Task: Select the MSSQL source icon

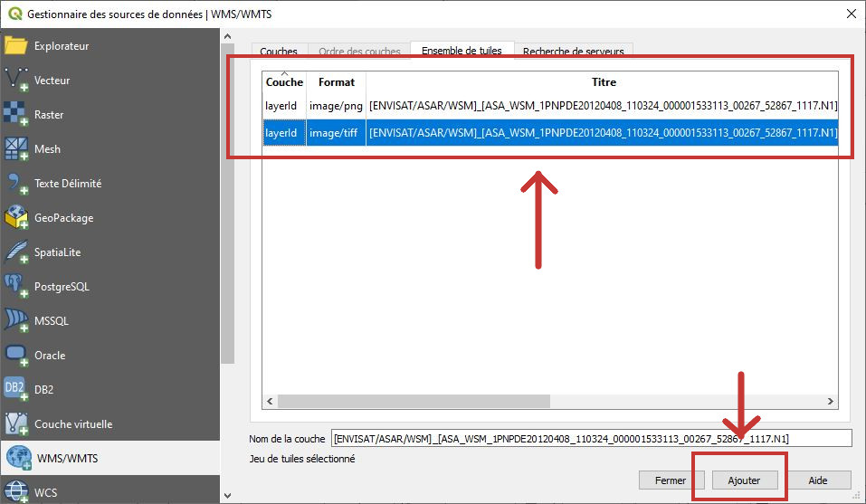Action: click(x=16, y=320)
